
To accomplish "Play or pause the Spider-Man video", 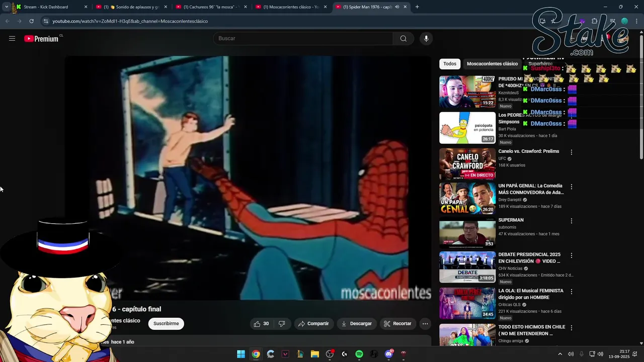I will coord(248,178).
